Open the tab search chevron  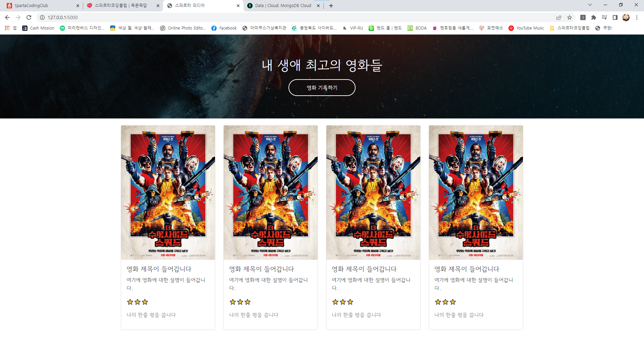[590, 5]
